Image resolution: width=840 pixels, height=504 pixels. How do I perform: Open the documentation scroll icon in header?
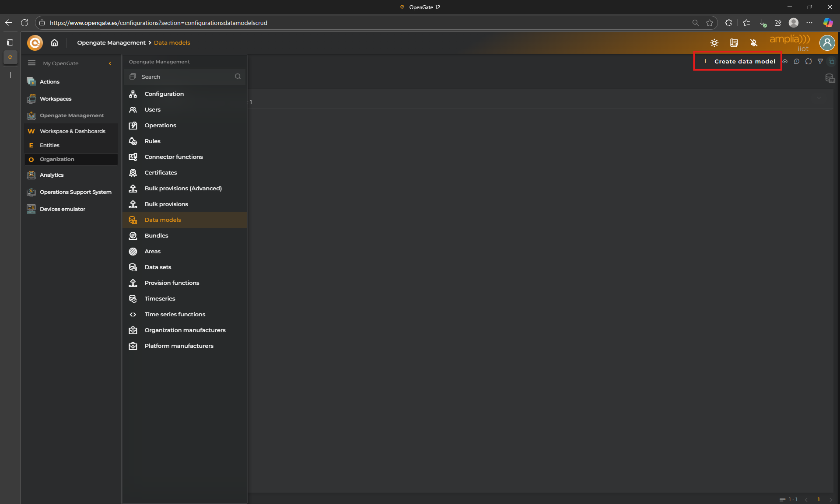[x=734, y=43]
